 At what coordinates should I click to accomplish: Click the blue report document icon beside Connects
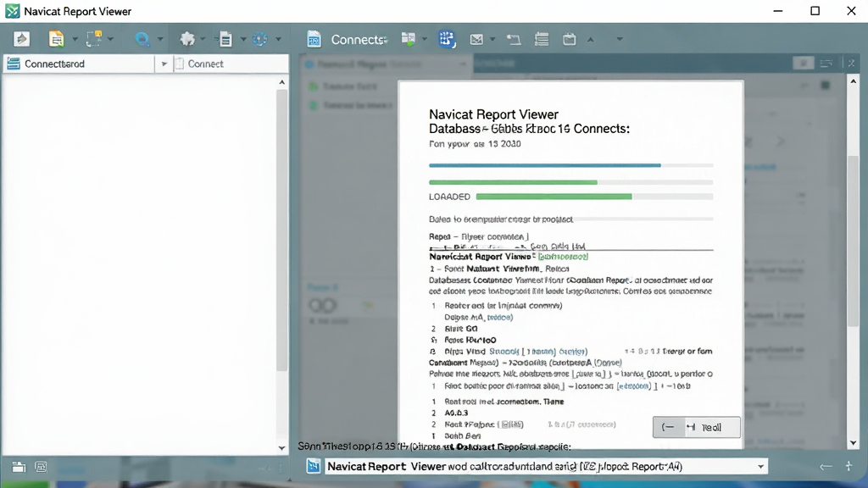[314, 39]
